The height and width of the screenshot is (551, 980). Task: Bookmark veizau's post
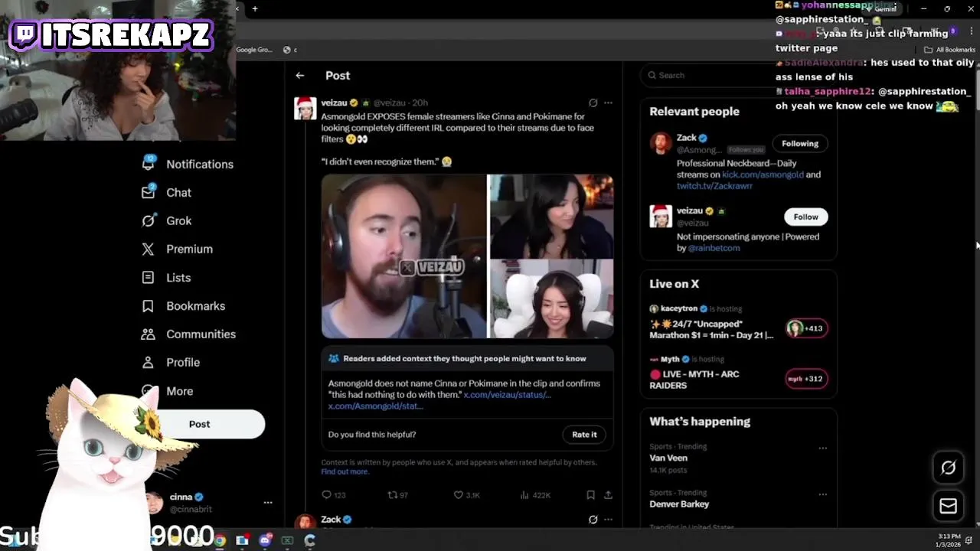pyautogui.click(x=590, y=495)
